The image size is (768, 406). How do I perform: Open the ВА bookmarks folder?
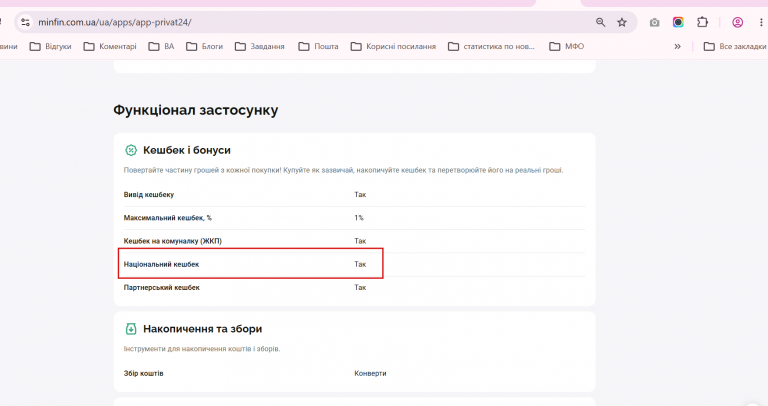[x=162, y=47]
